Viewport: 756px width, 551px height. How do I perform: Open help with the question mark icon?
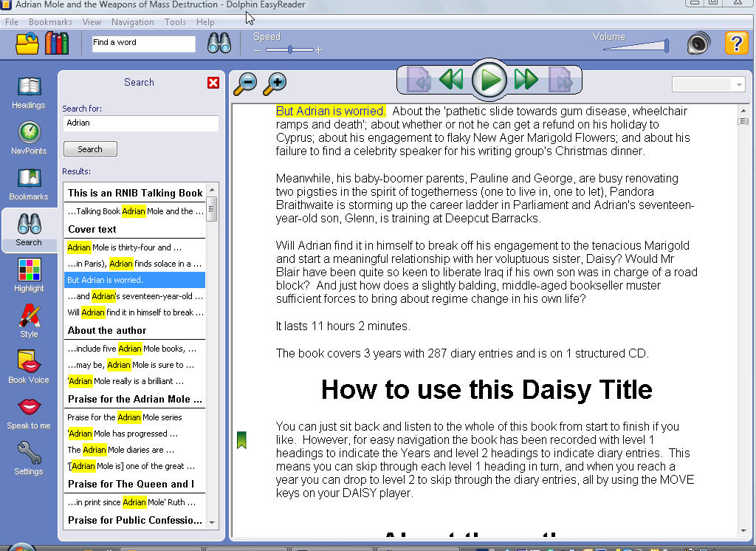(736, 44)
